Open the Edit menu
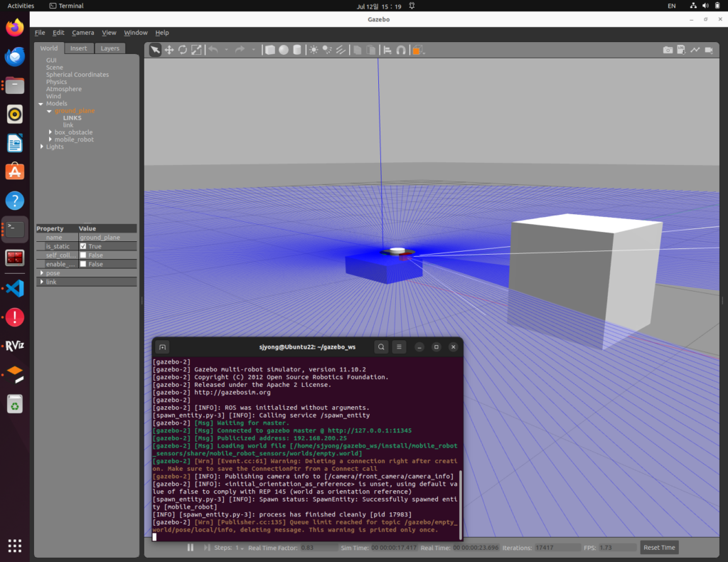The image size is (728, 562). (x=58, y=33)
